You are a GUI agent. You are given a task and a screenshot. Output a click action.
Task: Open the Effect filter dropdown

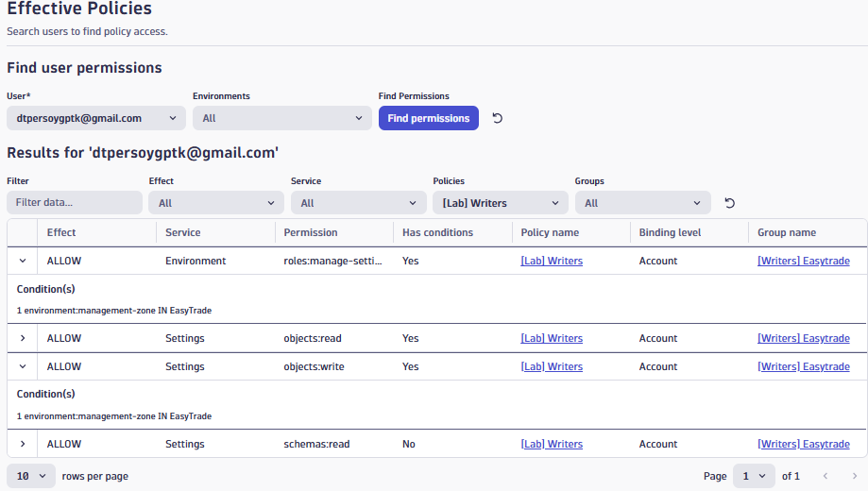pos(216,203)
